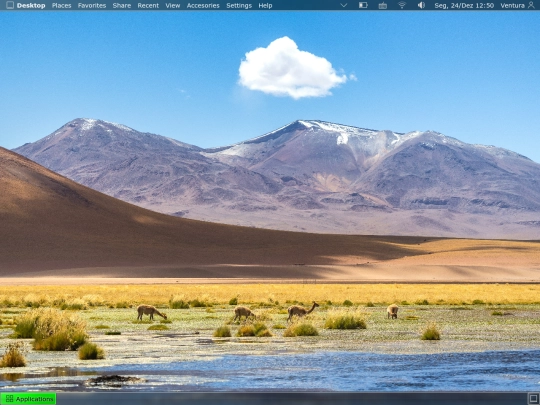Open the Places menu
Viewport: 540px width, 405px height.
pos(62,6)
